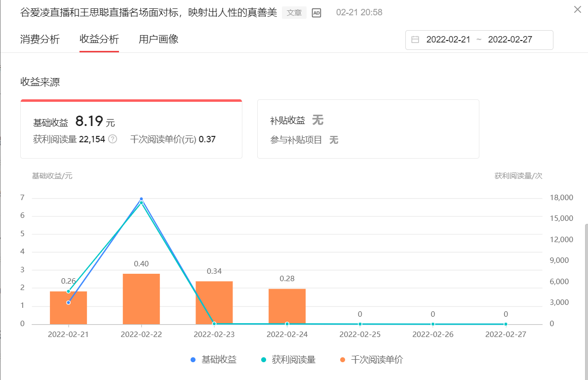Open the start date 2022-02-21 picker
The width and height of the screenshot is (588, 380).
448,40
